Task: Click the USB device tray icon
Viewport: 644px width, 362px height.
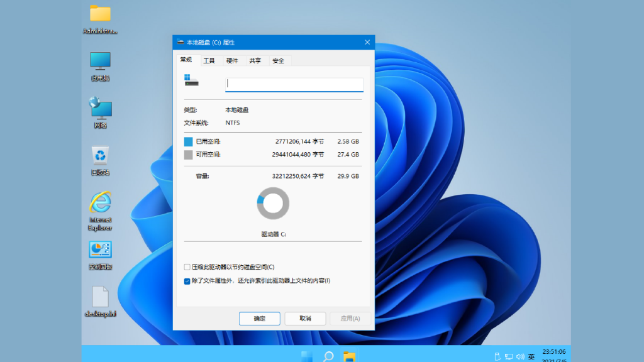Action: pyautogui.click(x=497, y=357)
